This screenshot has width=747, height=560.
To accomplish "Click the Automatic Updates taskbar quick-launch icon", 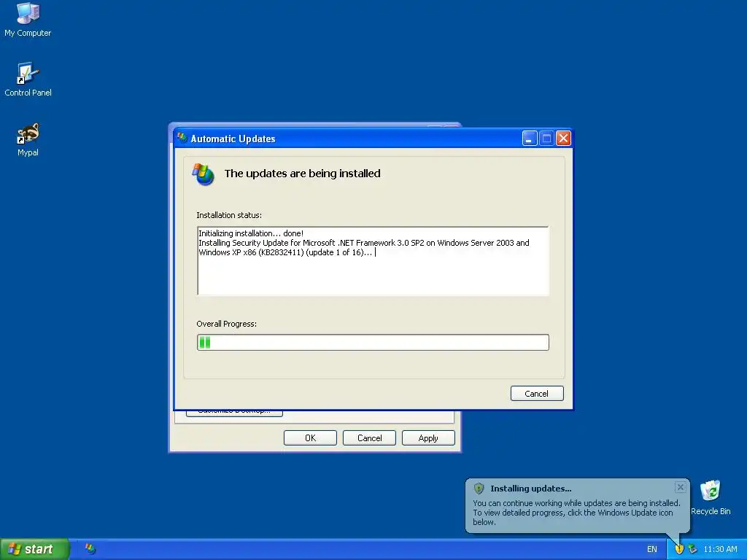I will [90, 549].
